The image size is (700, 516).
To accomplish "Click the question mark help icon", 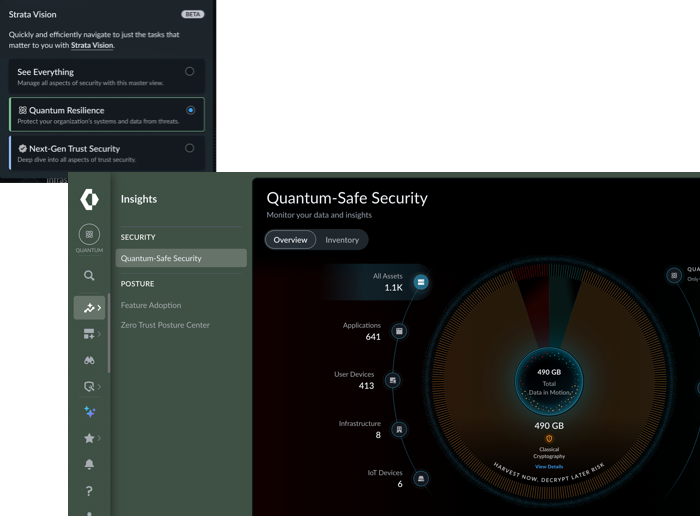I will (x=89, y=490).
